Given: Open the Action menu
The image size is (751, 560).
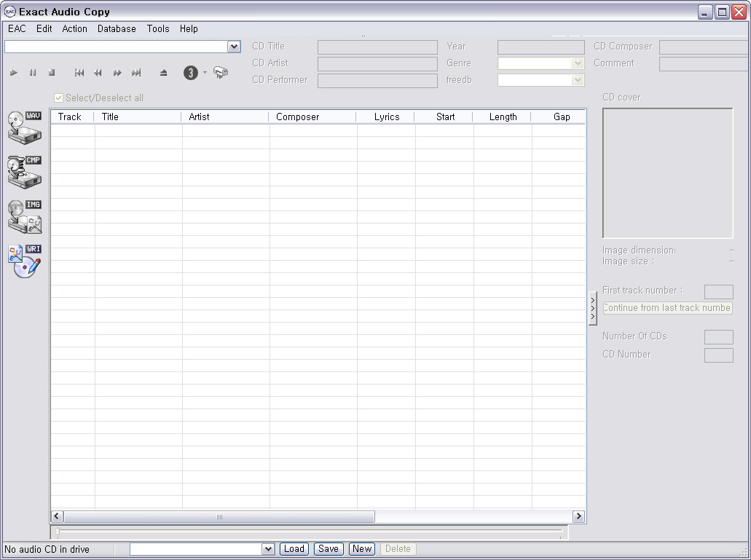Looking at the screenshot, I should (x=75, y=28).
